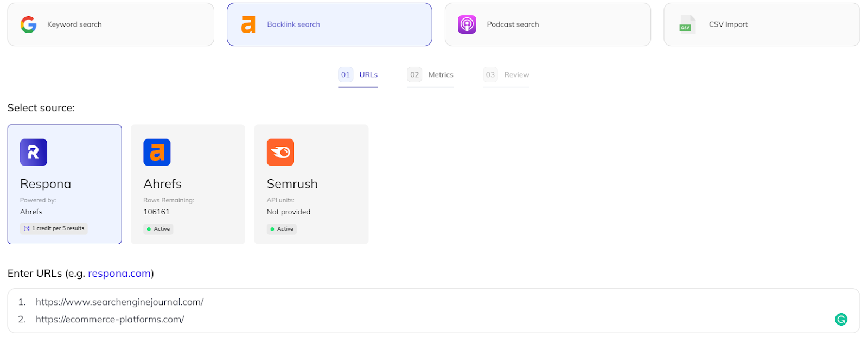Select Ahrefs as the source
The width and height of the screenshot is (868, 343).
(x=188, y=185)
